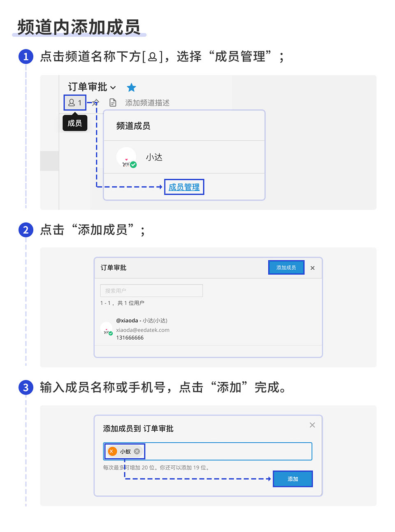Click the 频道成员 popup header
The width and height of the screenshot is (395, 532).
(184, 126)
